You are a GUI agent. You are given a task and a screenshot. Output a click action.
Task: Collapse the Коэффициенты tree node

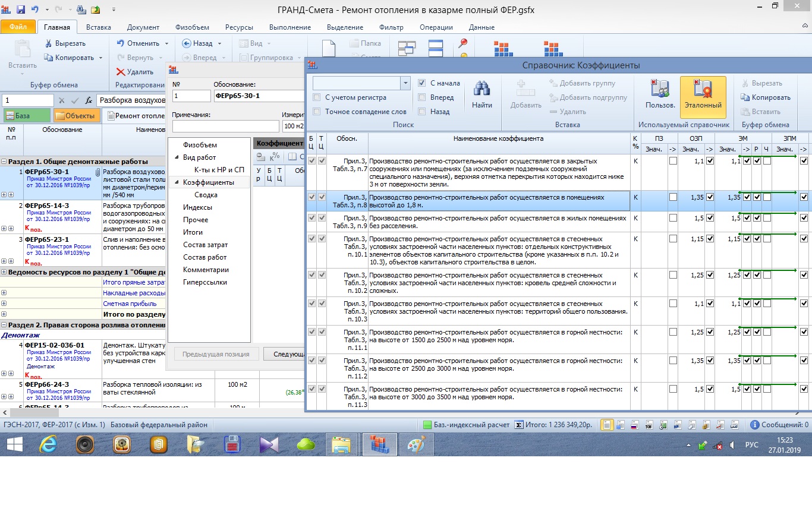tap(177, 182)
